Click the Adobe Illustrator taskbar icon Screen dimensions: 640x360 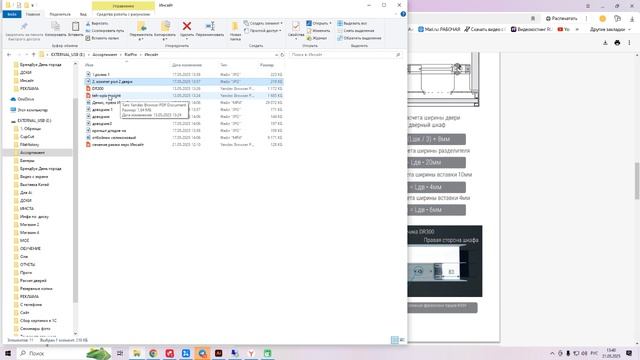click(218, 353)
